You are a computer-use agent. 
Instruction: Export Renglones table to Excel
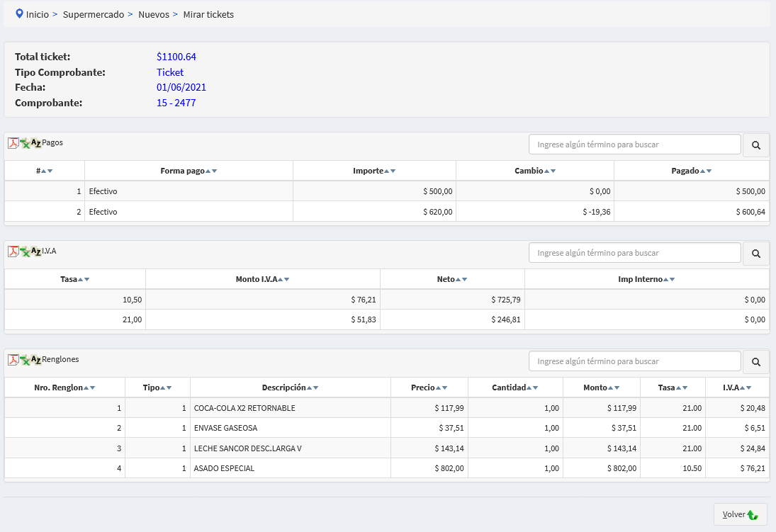25,360
